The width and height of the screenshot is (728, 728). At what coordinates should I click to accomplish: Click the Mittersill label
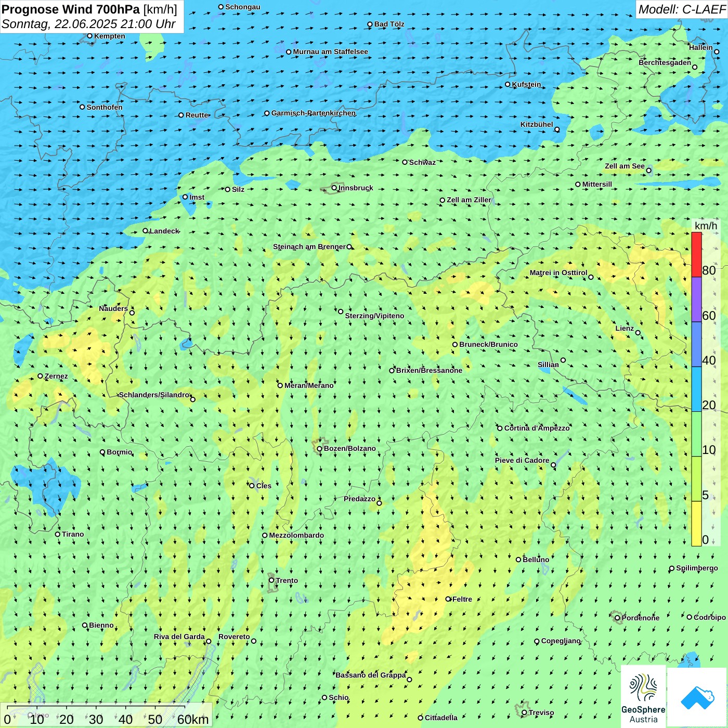pyautogui.click(x=597, y=184)
